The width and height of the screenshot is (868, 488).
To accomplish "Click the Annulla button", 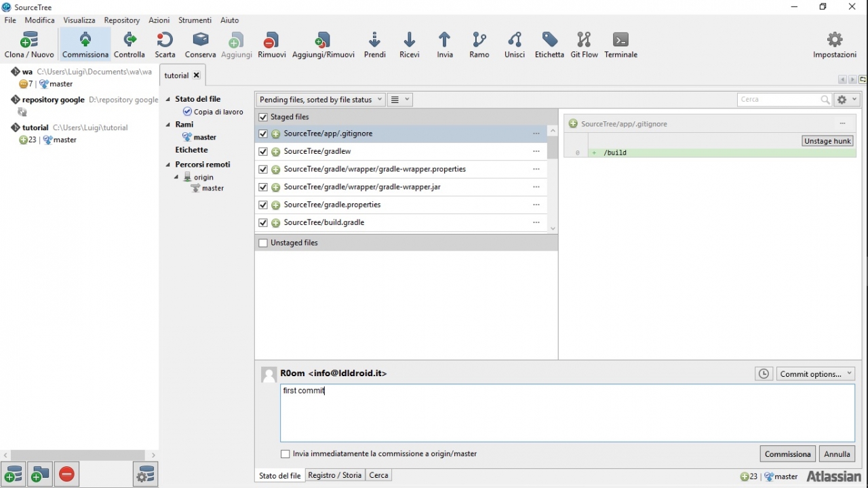I will (x=837, y=454).
